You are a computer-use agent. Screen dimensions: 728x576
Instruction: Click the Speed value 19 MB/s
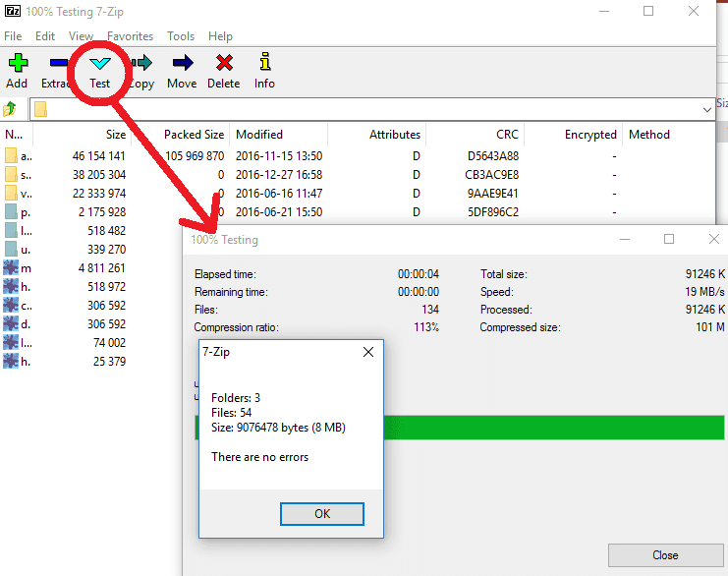pyautogui.click(x=704, y=292)
